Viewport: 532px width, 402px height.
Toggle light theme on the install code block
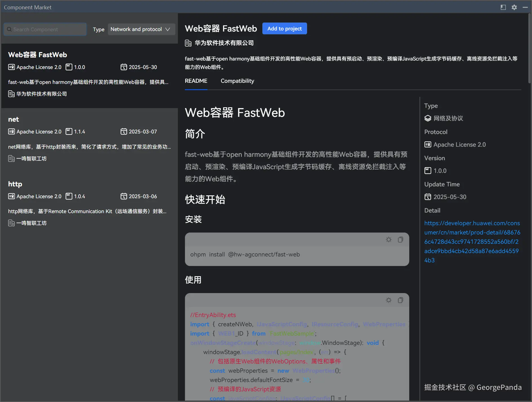coord(388,239)
